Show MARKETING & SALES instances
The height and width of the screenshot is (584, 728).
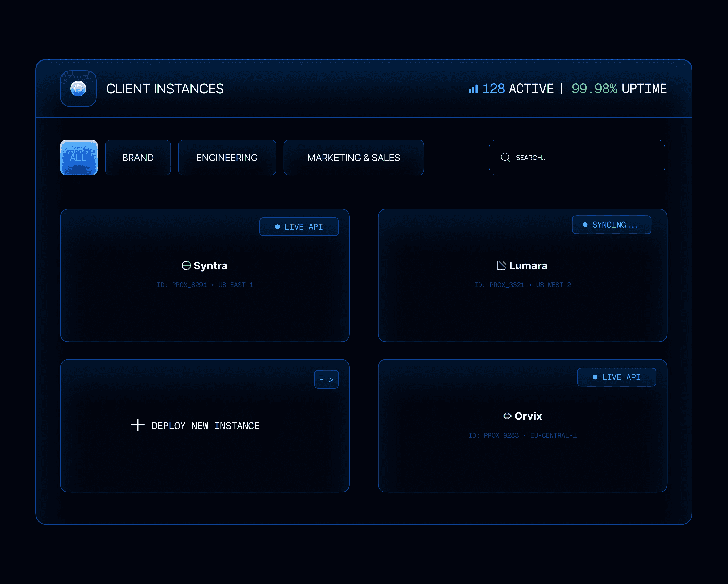[353, 157]
